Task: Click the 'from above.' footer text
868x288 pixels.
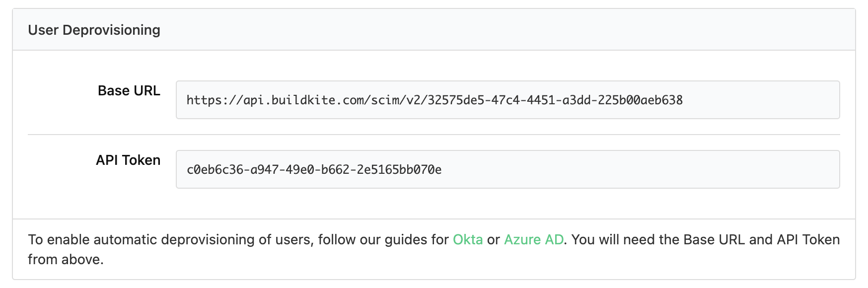Action: [66, 260]
